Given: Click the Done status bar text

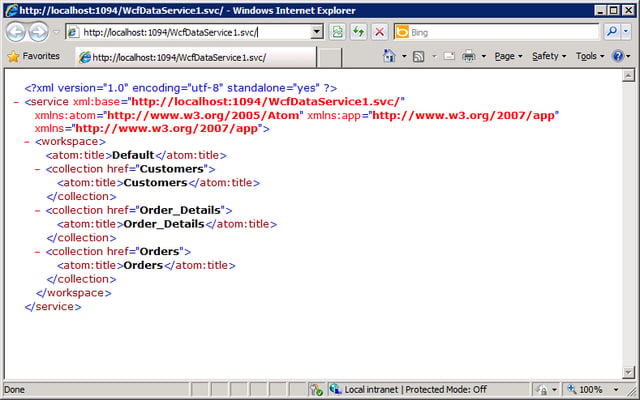Looking at the screenshot, I should (x=14, y=390).
